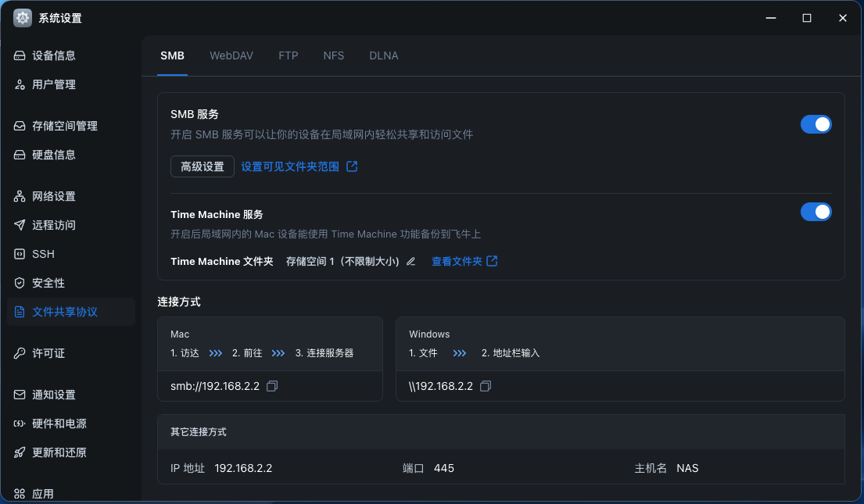Click external link icon beside 设置可见文件夹范围
Viewport: 864px width, 504px height.
click(352, 166)
